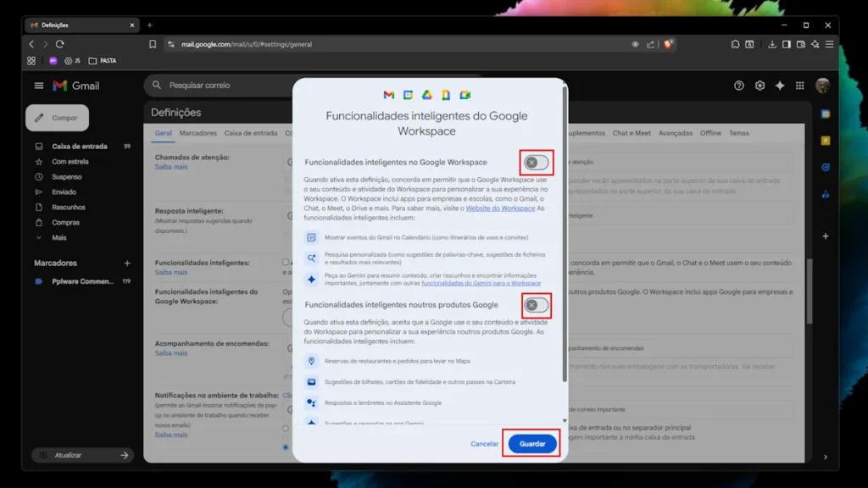Open the browser main menu
Viewport: 868px width, 488px height.
tap(829, 44)
